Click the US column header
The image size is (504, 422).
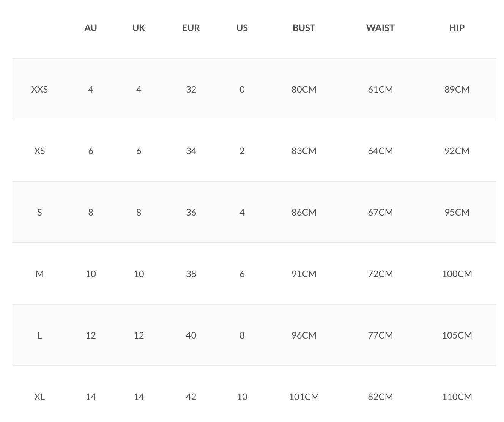242,28
